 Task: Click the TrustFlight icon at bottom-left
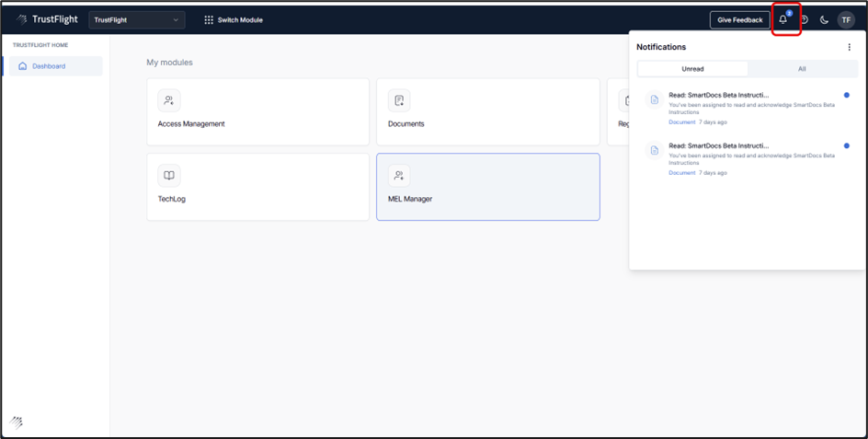pos(17,422)
